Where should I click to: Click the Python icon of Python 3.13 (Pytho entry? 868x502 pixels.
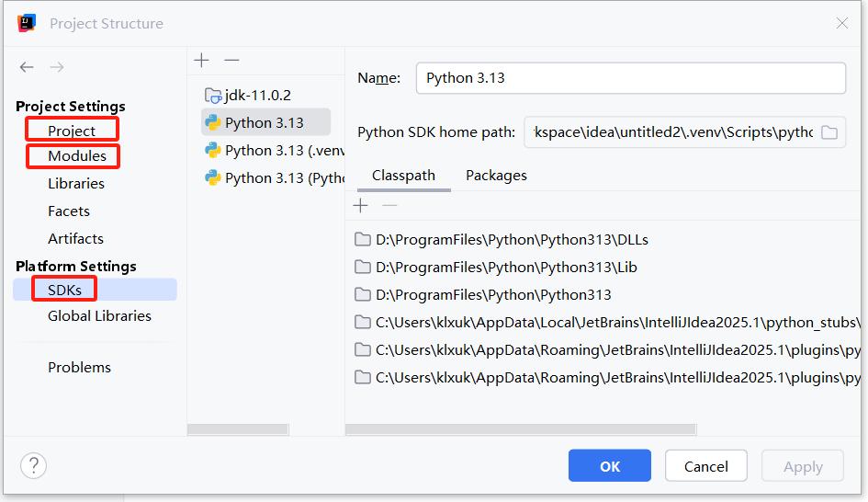(x=212, y=177)
